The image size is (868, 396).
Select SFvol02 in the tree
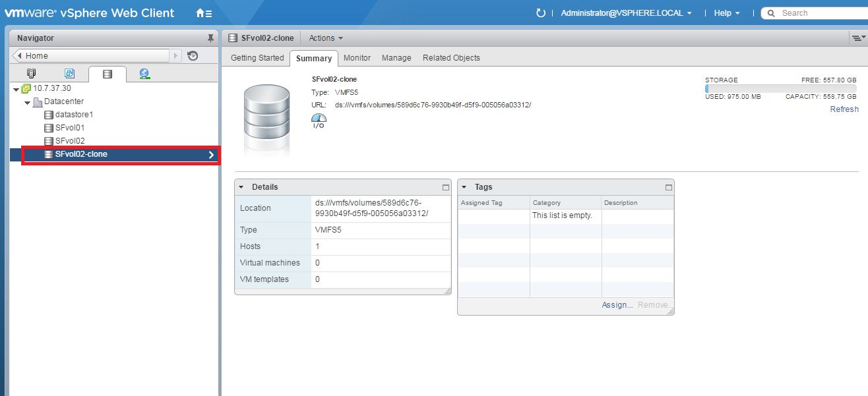70,141
